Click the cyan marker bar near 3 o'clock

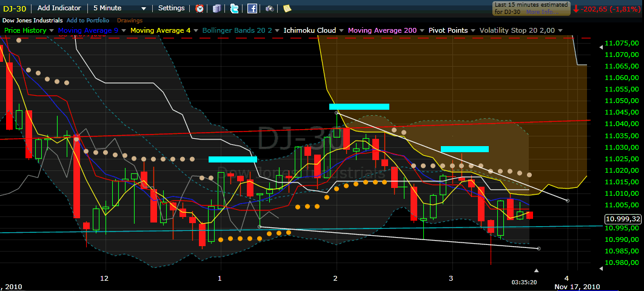pos(465,149)
